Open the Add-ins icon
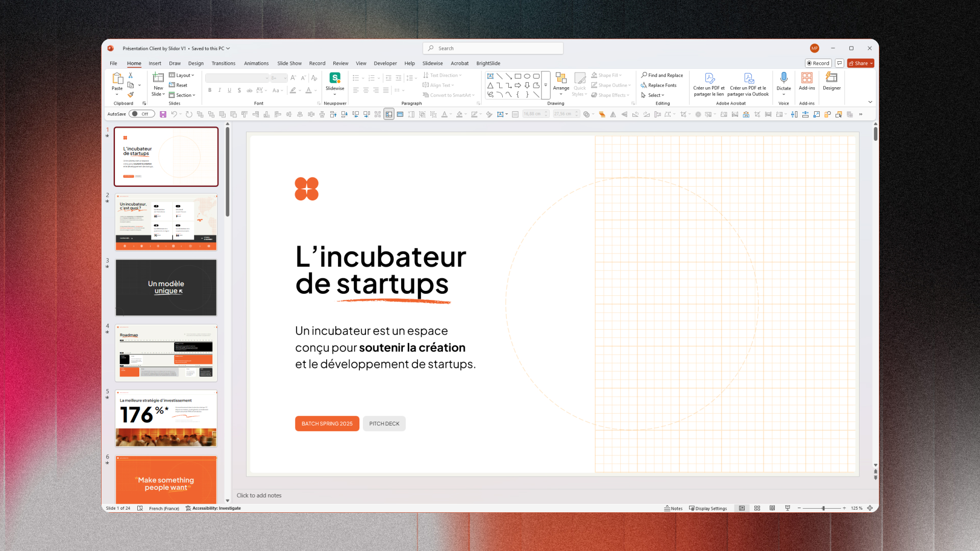Screen dimensions: 980x551 click(807, 78)
